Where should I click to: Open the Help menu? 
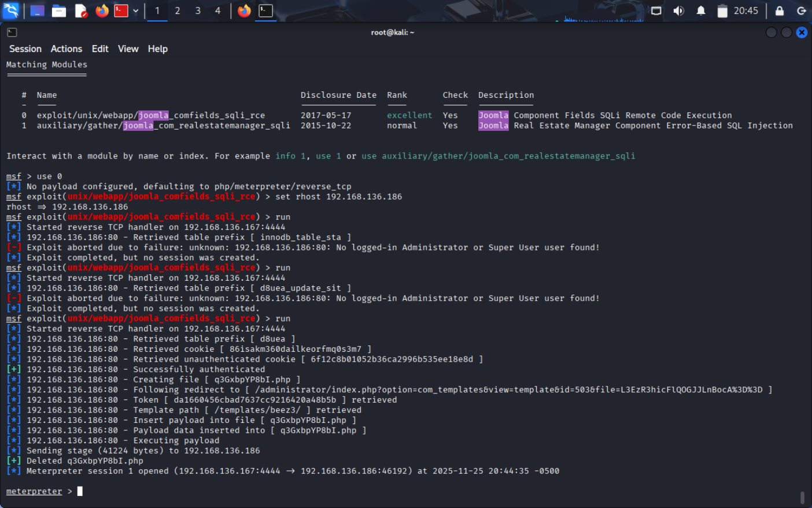tap(158, 49)
